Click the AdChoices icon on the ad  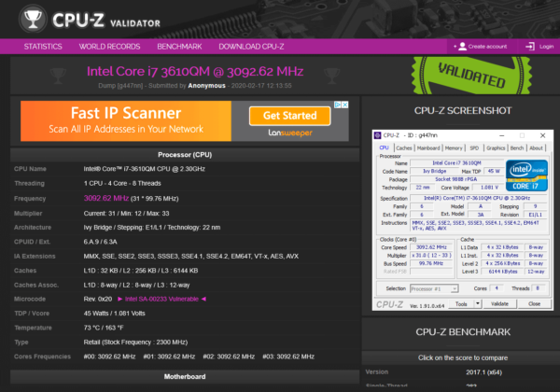[x=338, y=105]
